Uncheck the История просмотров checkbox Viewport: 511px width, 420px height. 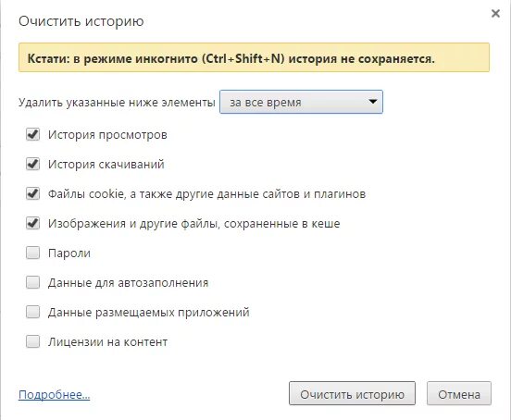pyautogui.click(x=33, y=134)
